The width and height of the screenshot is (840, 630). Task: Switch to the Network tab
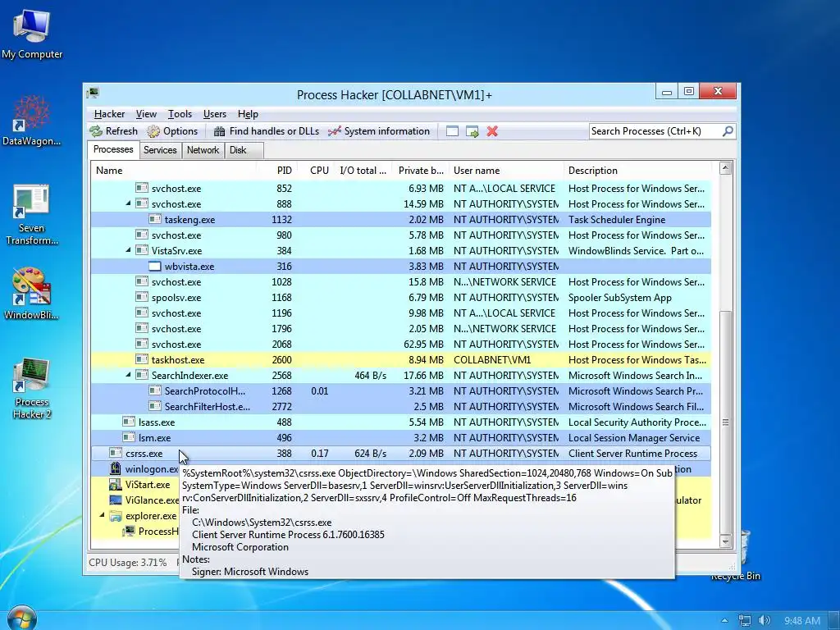203,151
